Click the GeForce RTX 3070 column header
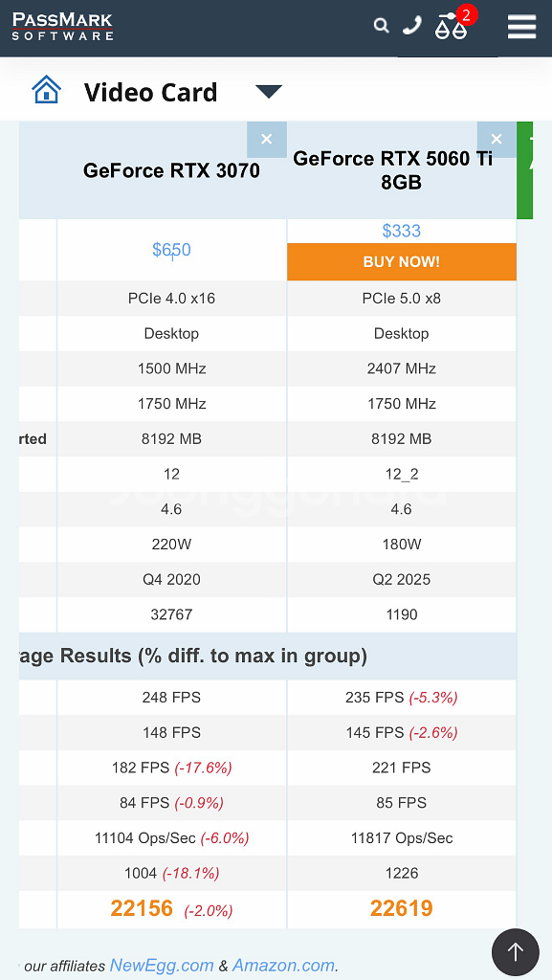 pyautogui.click(x=170, y=170)
